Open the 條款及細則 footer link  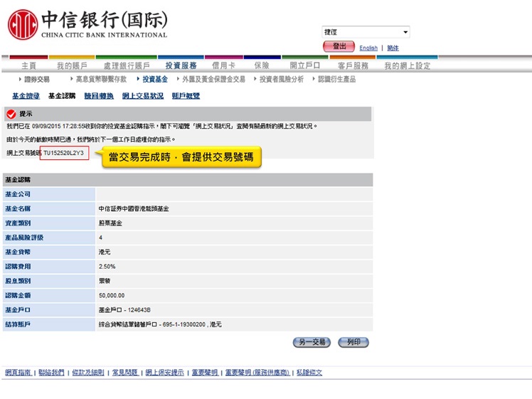click(88, 373)
